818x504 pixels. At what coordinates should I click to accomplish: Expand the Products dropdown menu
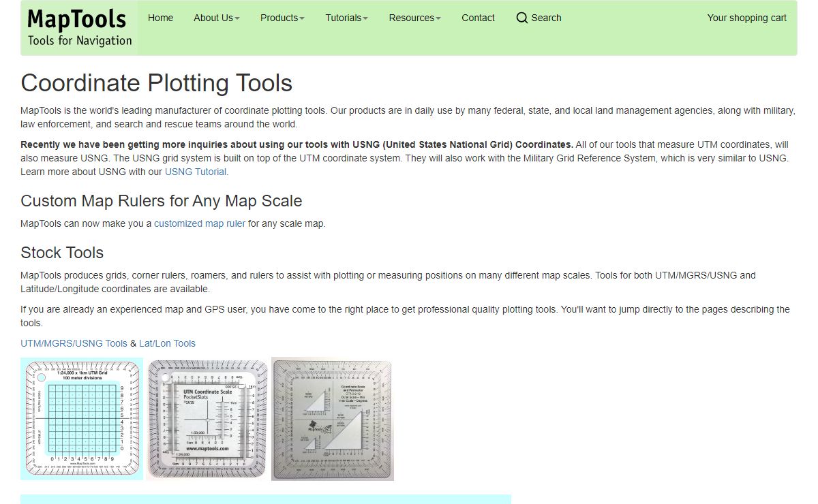tap(282, 18)
